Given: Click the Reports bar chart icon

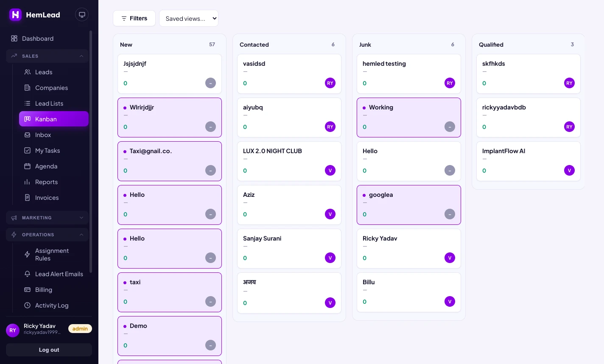Looking at the screenshot, I should click(27, 182).
